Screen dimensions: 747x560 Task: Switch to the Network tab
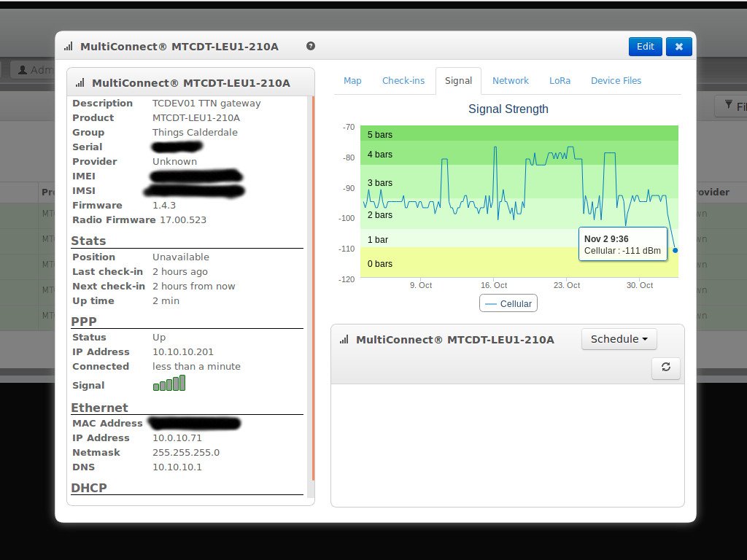[x=510, y=80]
